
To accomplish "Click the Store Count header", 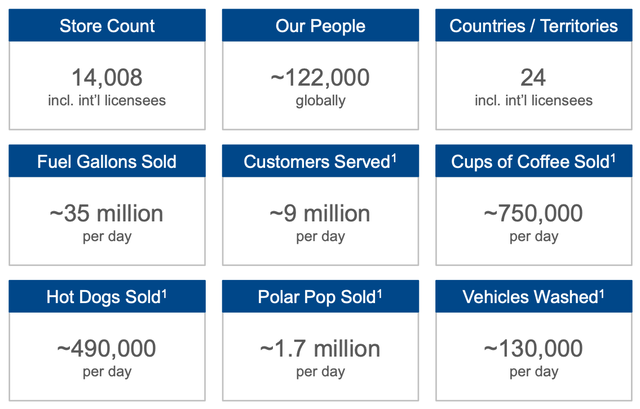I will [107, 26].
